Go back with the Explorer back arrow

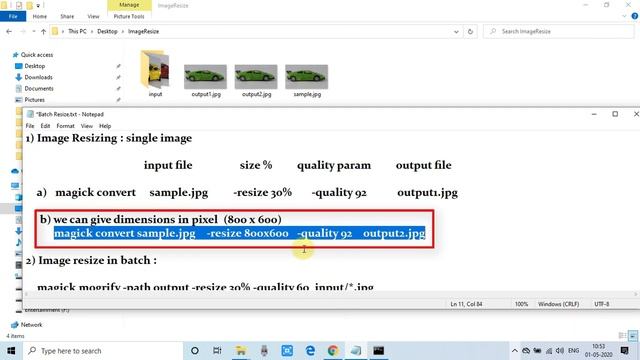[9, 31]
